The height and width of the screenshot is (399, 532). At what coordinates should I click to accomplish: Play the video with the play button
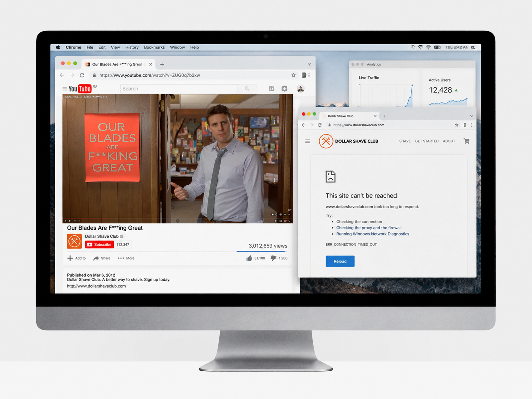[65, 221]
